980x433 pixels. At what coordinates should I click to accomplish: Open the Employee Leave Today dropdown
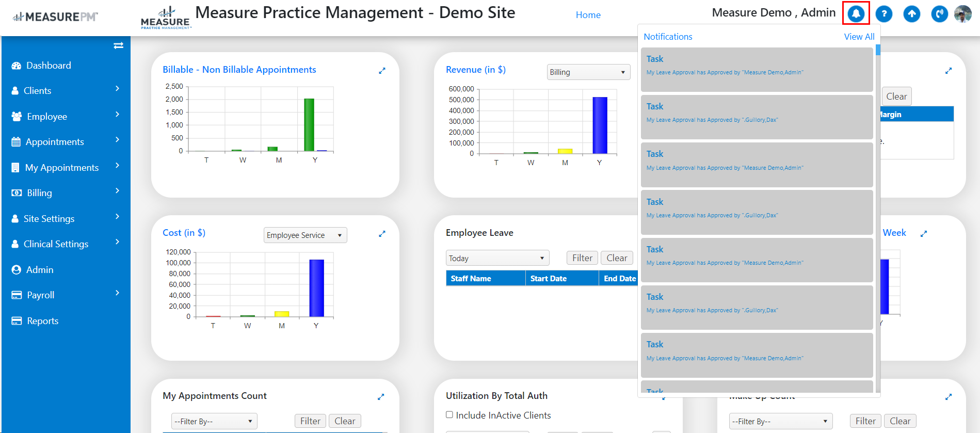click(497, 258)
